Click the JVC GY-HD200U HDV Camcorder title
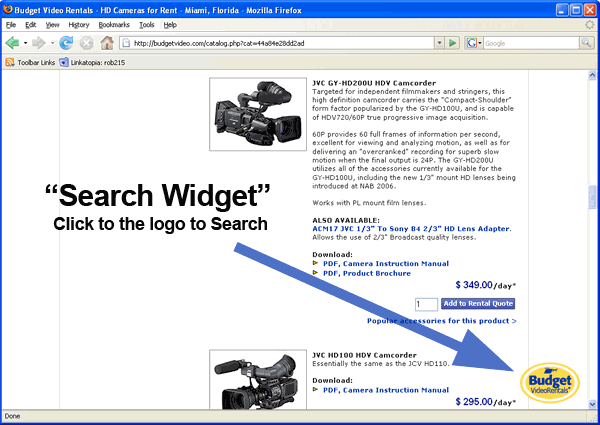 (x=374, y=83)
